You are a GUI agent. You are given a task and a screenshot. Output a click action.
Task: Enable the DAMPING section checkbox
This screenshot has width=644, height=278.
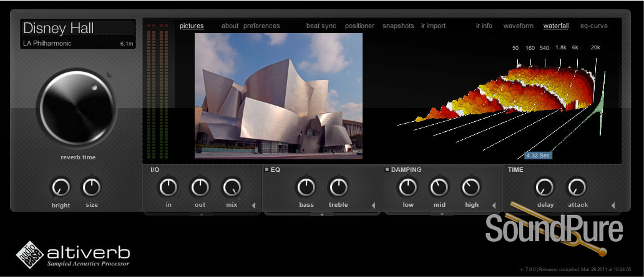click(x=386, y=169)
